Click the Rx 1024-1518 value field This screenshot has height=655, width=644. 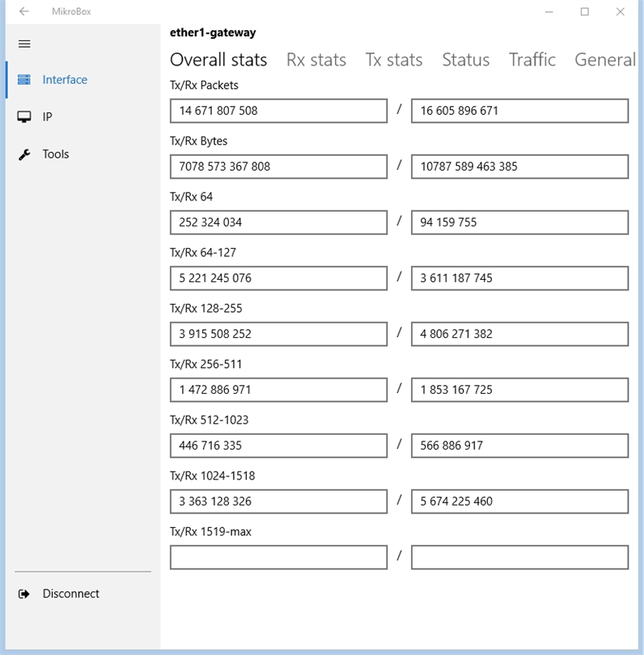tap(519, 501)
